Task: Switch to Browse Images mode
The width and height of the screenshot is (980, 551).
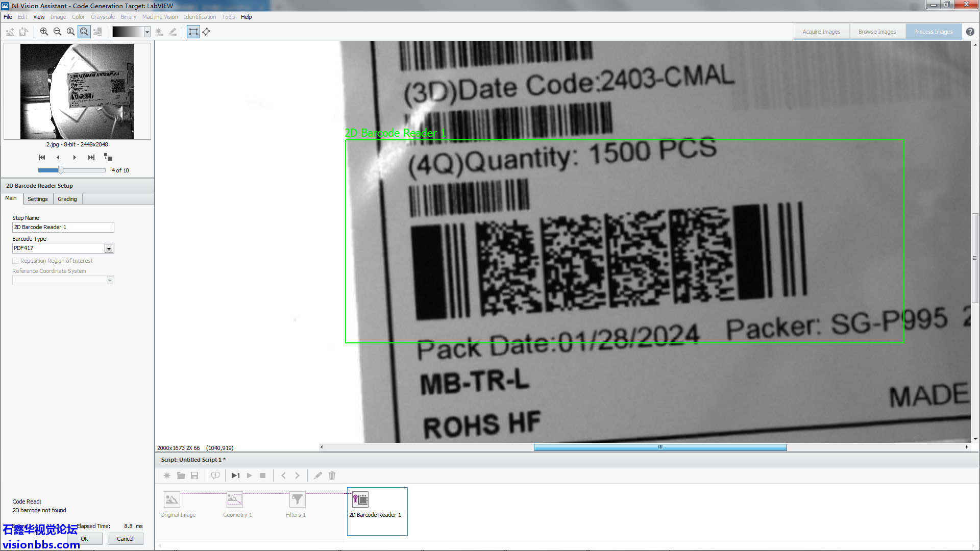Action: (x=877, y=32)
